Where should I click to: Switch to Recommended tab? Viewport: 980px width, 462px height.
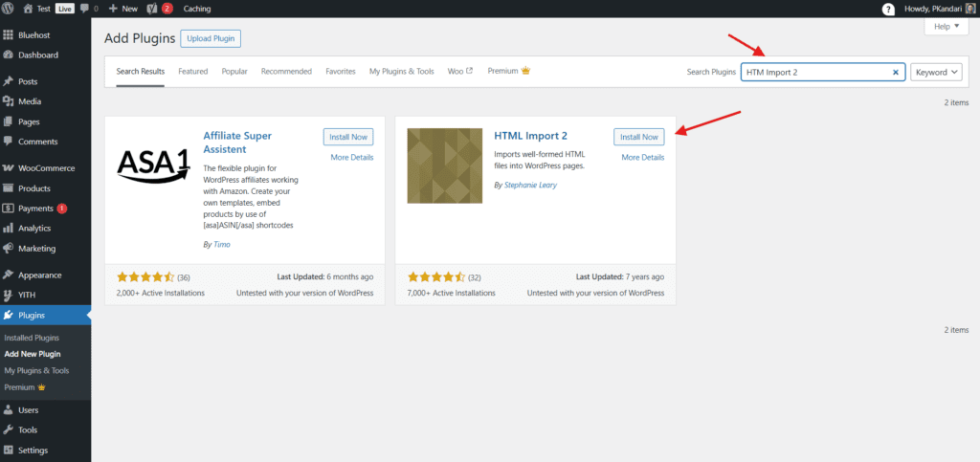pos(286,71)
